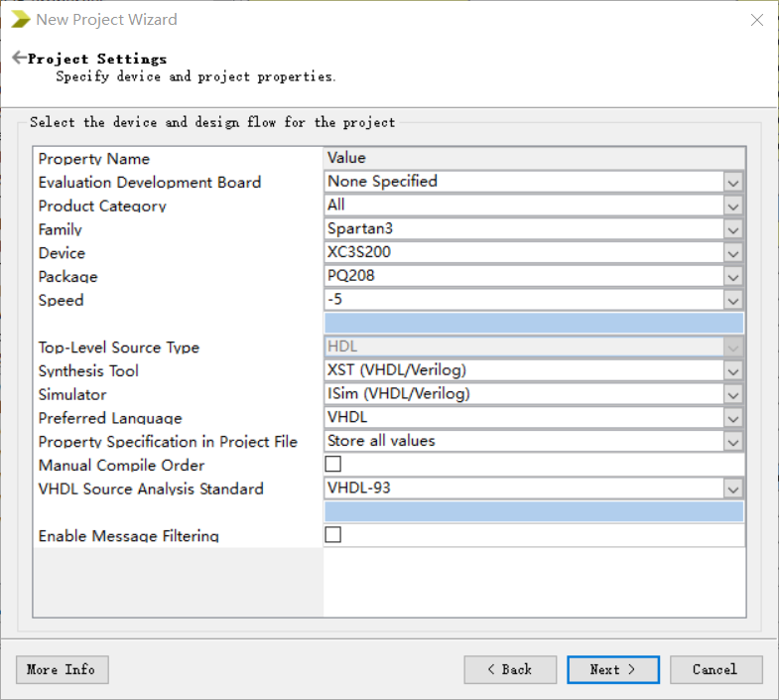Expand the Speed dropdown arrow
Viewport: 779px width, 700px height.
click(732, 300)
